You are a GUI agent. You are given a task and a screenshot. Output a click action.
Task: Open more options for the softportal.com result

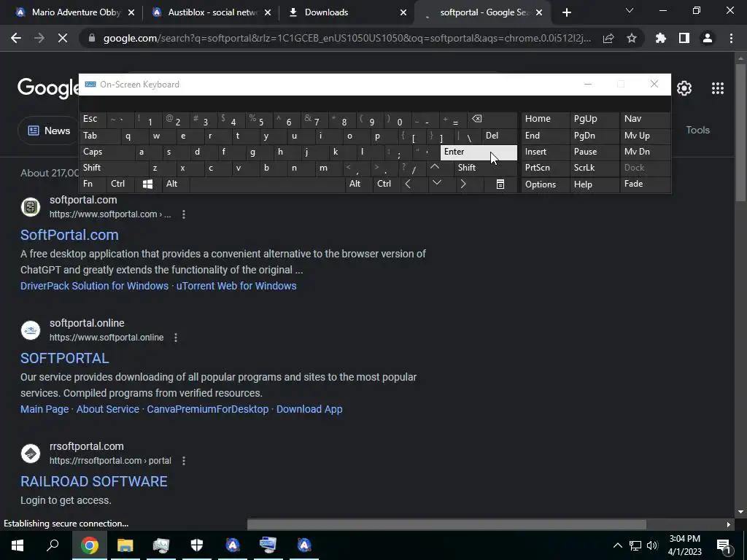pyautogui.click(x=183, y=215)
